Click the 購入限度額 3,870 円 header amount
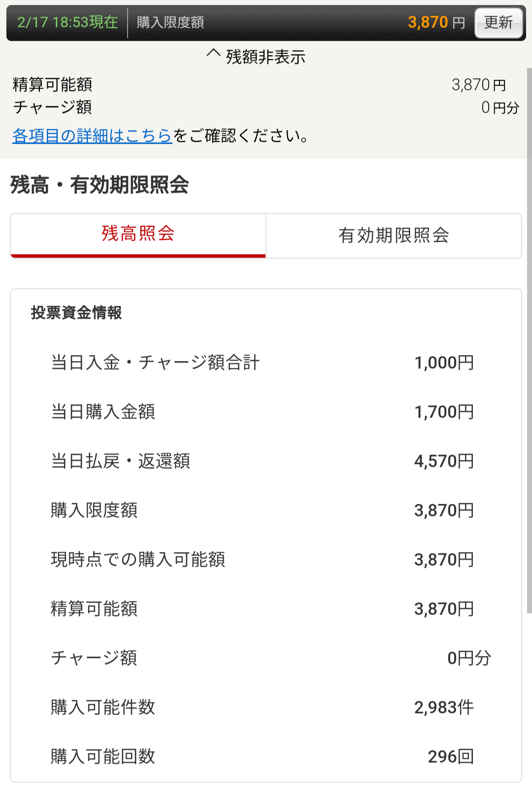The image size is (532, 793). coord(436,22)
